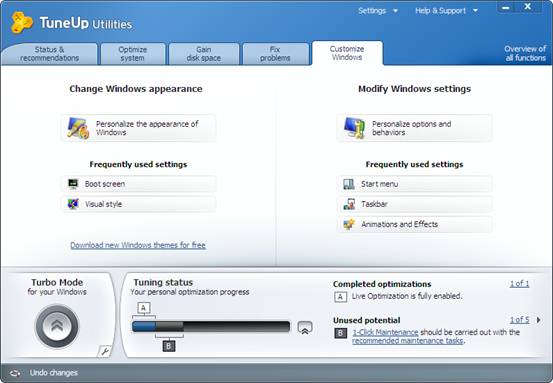Select the Customize Windows tab
The width and height of the screenshot is (553, 383).
point(347,53)
